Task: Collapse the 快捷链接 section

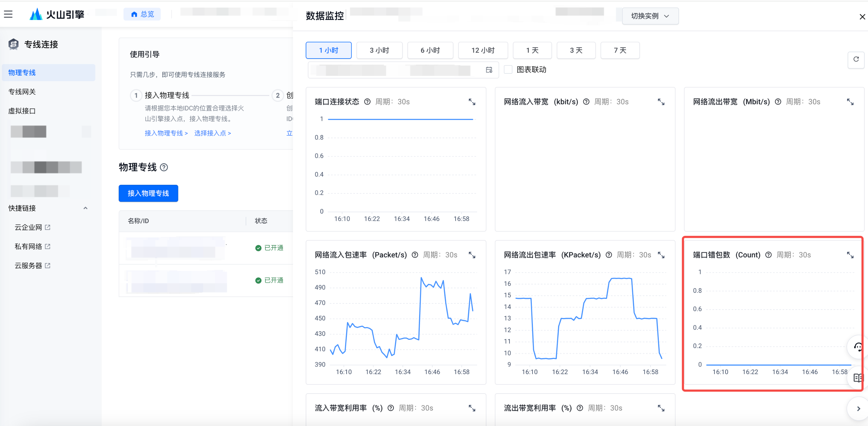Action: tap(86, 208)
